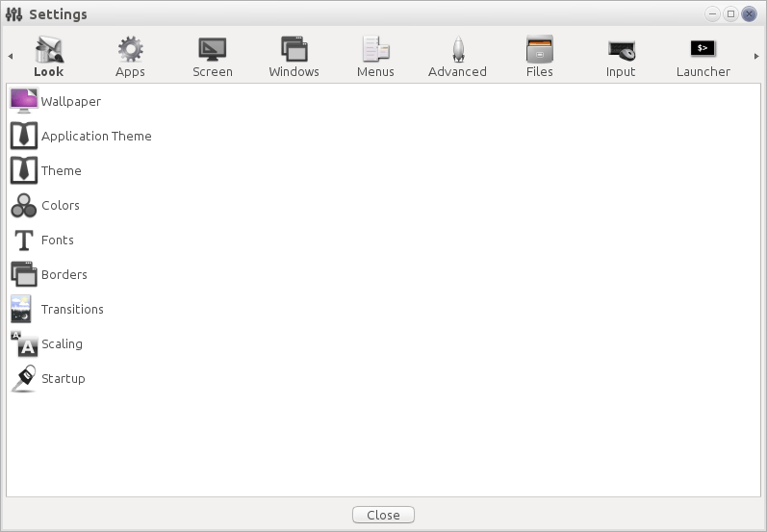The width and height of the screenshot is (767, 532).
Task: Switch to the Advanced tab label
Action: tap(457, 71)
